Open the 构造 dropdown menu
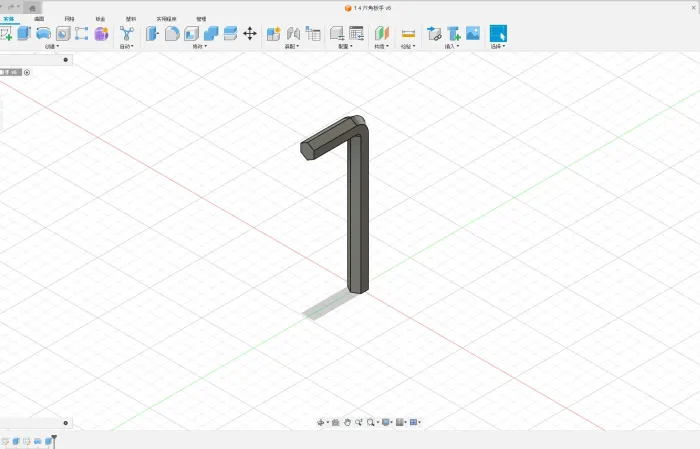Viewport: 700px width, 449px height. 382,46
